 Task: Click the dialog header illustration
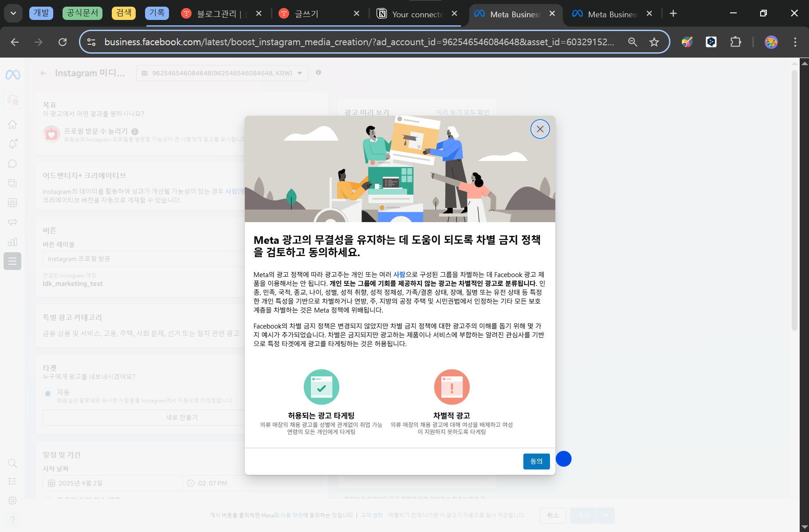pyautogui.click(x=400, y=169)
